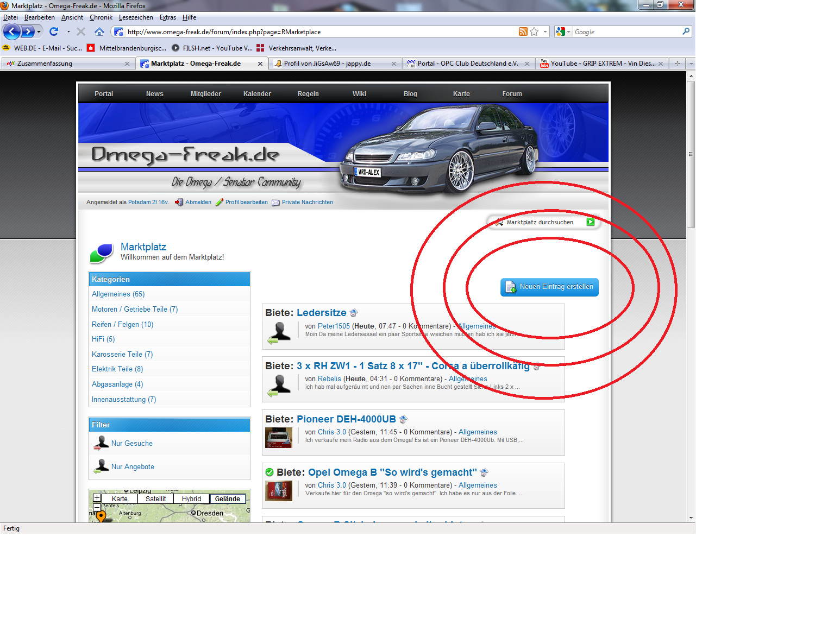This screenshot has height=631, width=840.
Task: Open the Datei menu
Action: coord(10,17)
